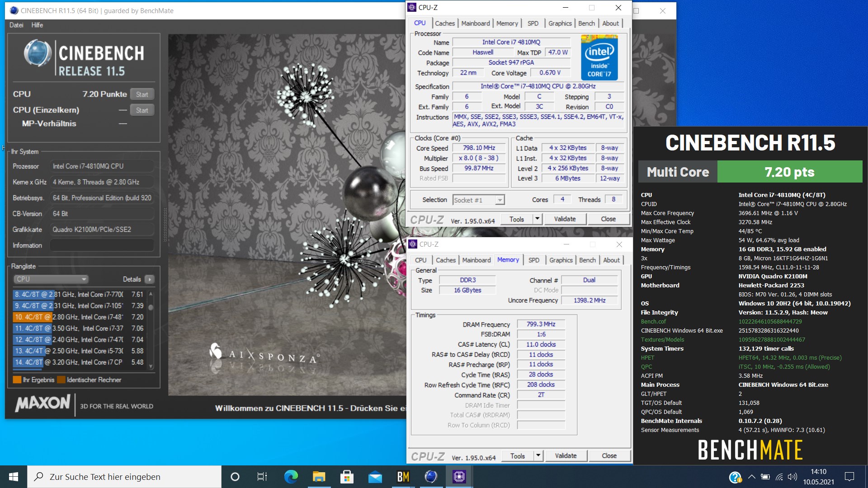Switch to Mainboard tab in top CPU-Z
Screen dimensions: 868x488
point(476,23)
